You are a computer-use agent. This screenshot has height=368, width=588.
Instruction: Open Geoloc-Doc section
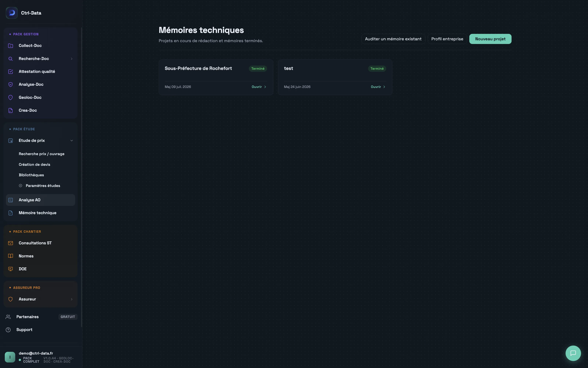(40, 97)
